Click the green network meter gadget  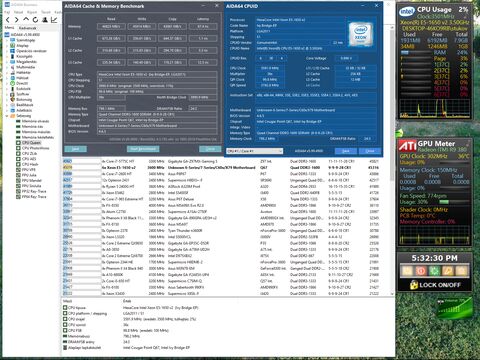(456, 308)
